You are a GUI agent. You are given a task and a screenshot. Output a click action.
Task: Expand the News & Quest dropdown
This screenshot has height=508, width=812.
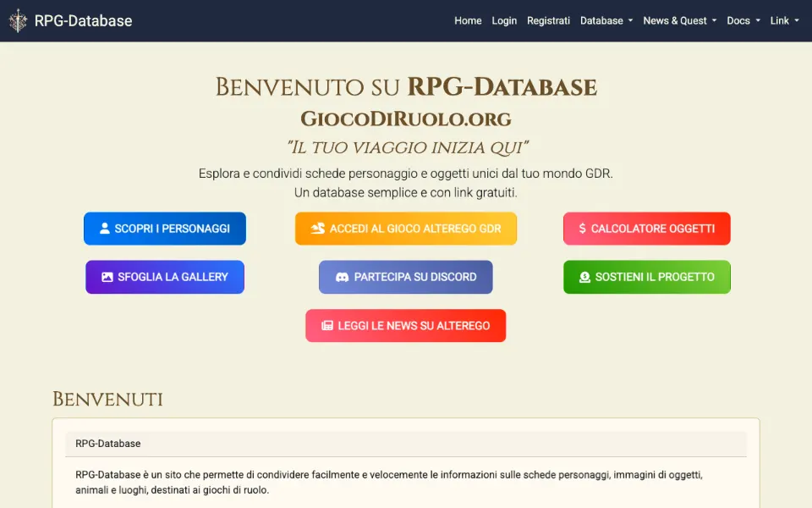tap(680, 20)
